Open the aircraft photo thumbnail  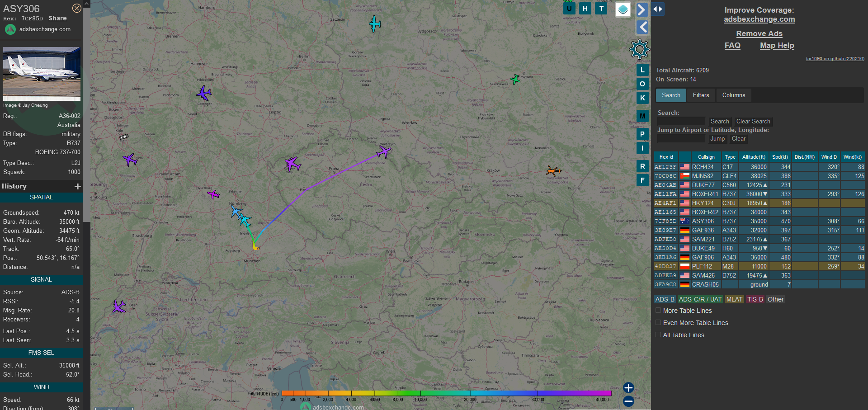(42, 74)
